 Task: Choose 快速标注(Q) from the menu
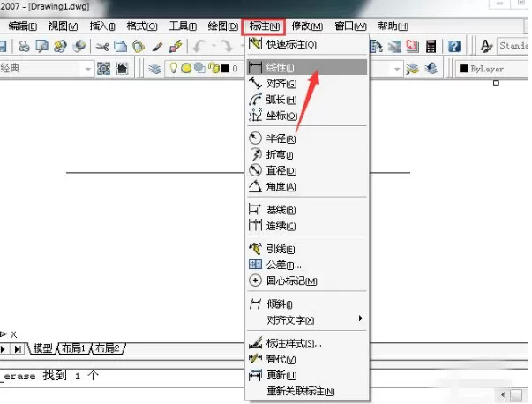[307, 44]
